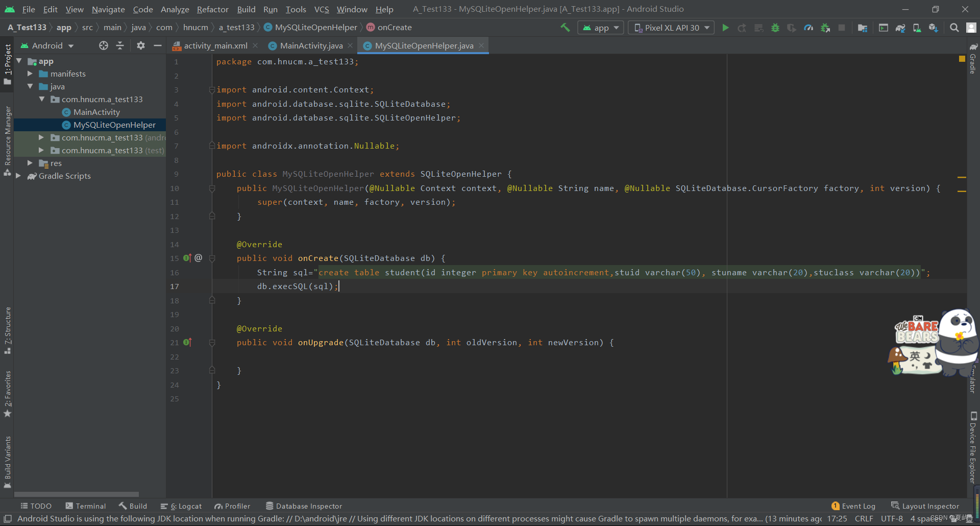Viewport: 980px width, 526px height.
Task: Open the SDK Manager icon
Action: (x=934, y=28)
